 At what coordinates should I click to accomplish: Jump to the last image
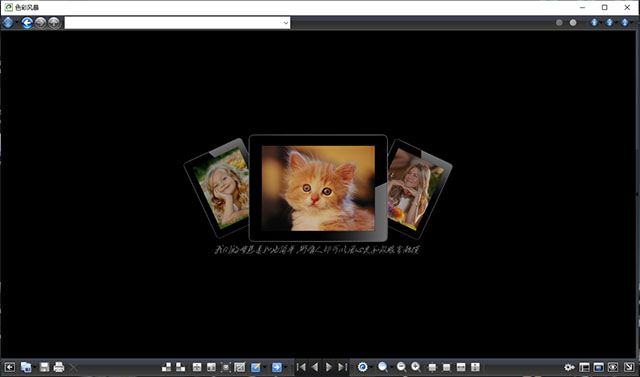pos(343,367)
